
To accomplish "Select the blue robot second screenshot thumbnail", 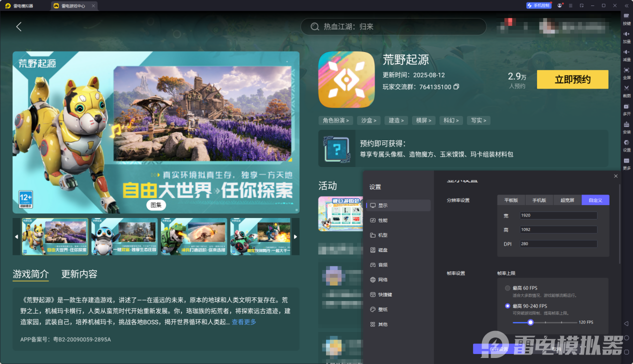I will pyautogui.click(x=124, y=236).
